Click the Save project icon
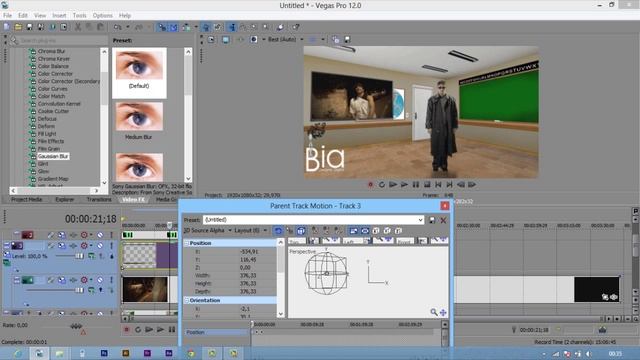 (x=29, y=27)
